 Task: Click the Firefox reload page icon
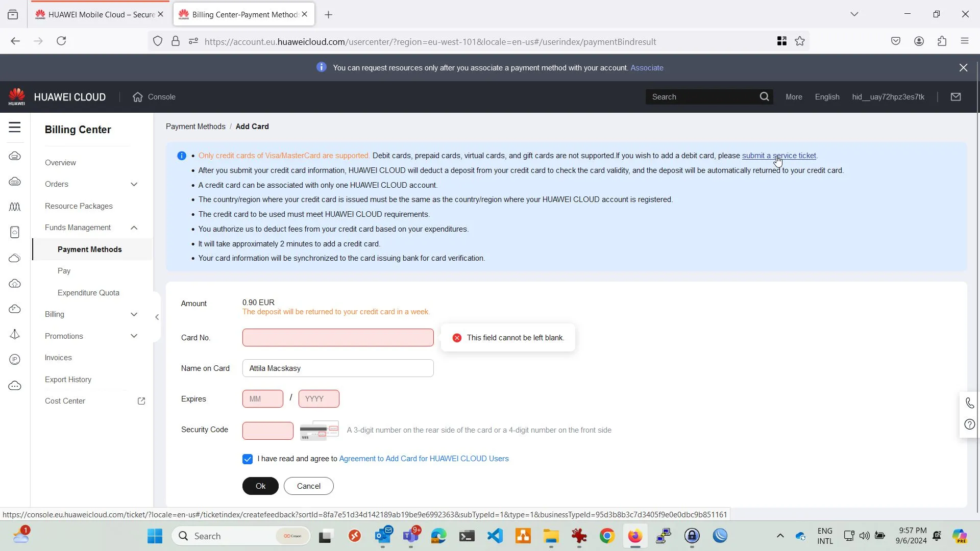(x=61, y=41)
